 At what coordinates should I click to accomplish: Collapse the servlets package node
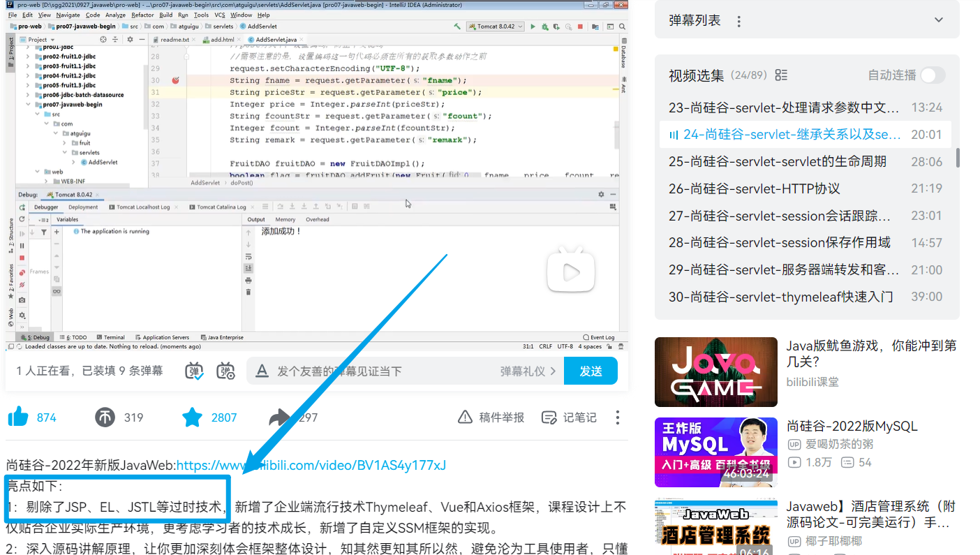pos(65,152)
